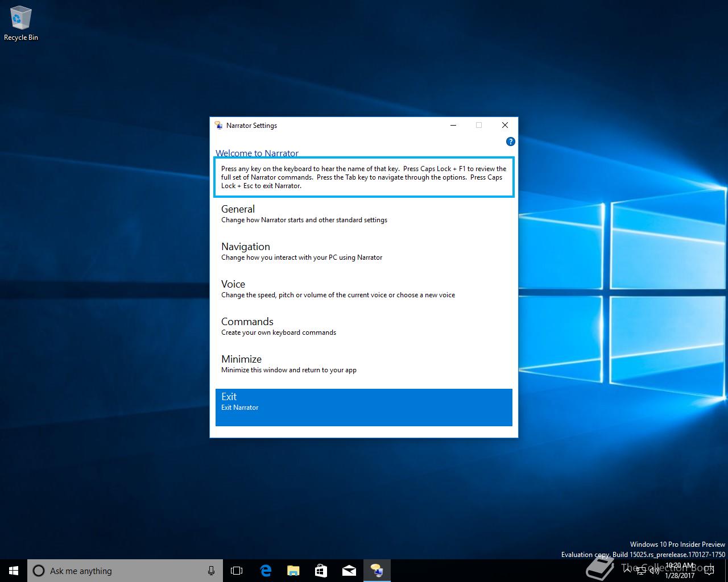Image resolution: width=728 pixels, height=582 pixels.
Task: Click the Cortana microphone icon
Action: click(211, 571)
